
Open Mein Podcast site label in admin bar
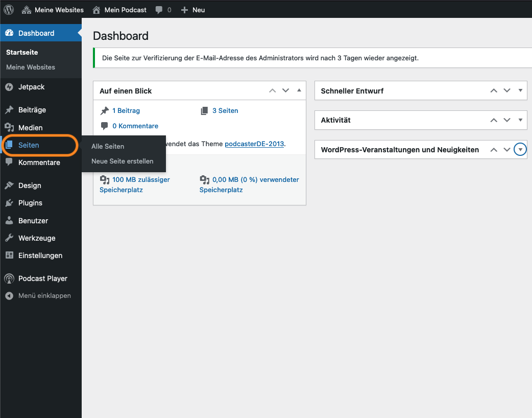125,10
